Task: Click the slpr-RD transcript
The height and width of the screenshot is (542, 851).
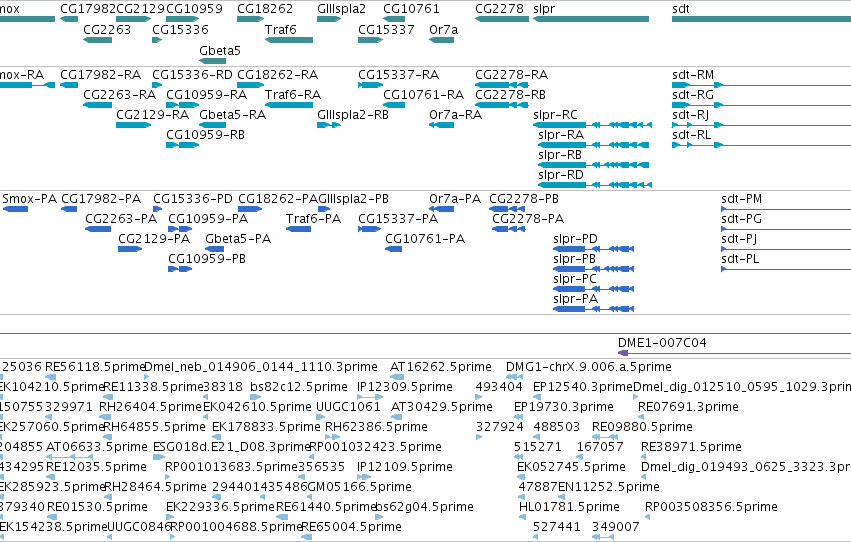Action: click(x=595, y=185)
